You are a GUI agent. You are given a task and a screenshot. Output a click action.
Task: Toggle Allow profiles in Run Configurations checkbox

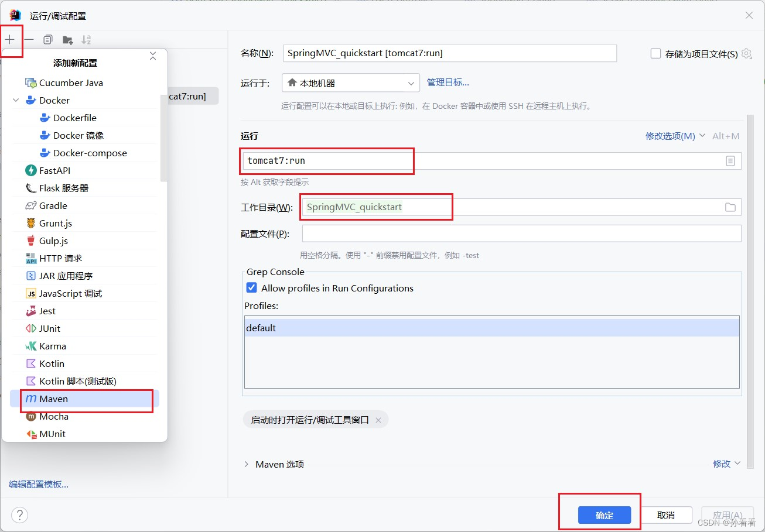pyautogui.click(x=252, y=288)
